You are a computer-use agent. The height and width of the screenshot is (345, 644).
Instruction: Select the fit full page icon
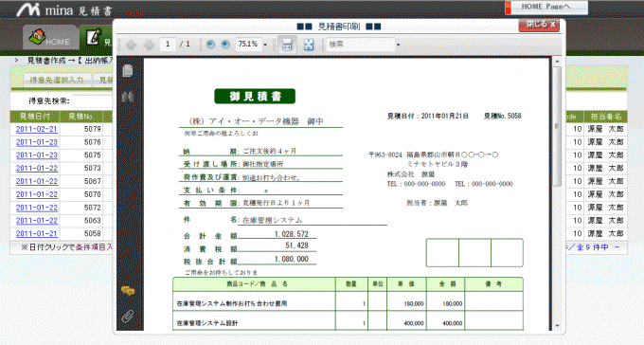tap(309, 45)
